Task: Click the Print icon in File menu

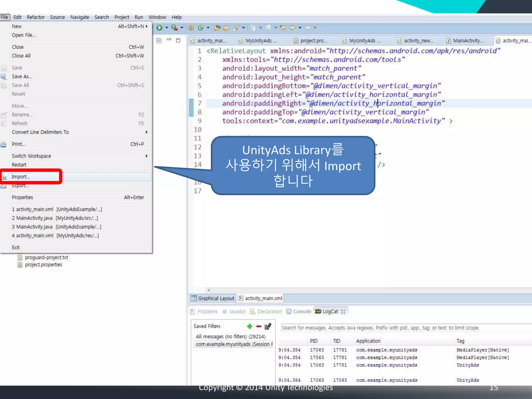Action: pos(4,144)
